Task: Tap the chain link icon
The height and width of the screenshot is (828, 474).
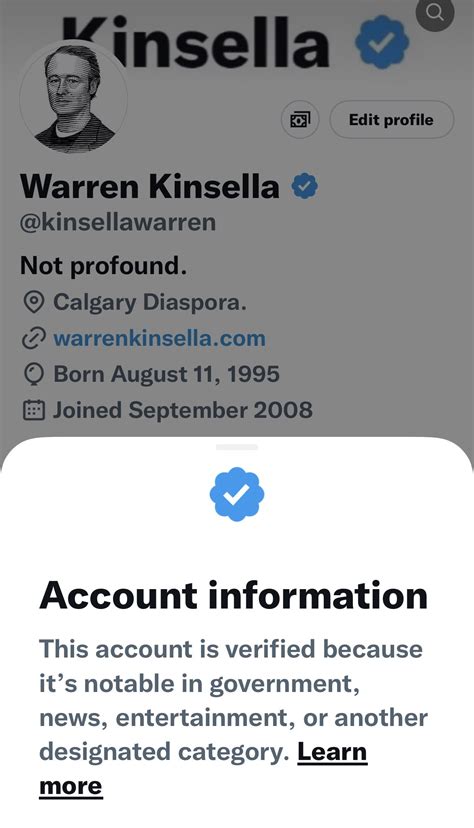Action: click(33, 338)
